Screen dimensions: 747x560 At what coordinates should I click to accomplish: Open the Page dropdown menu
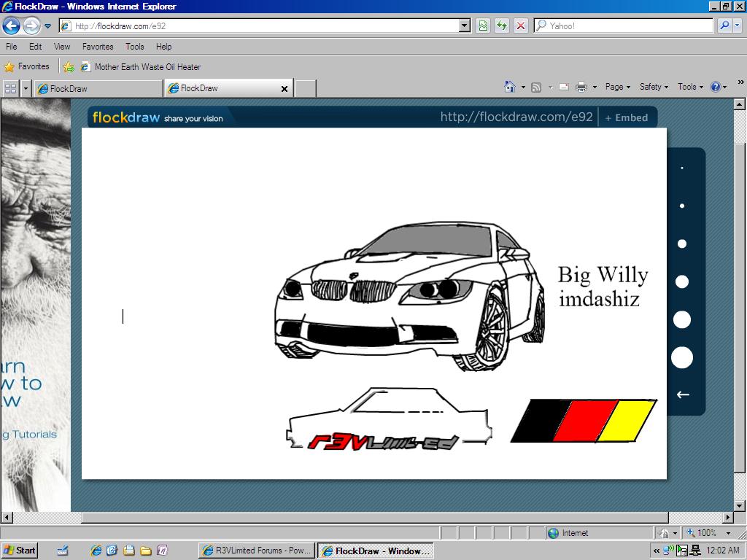pos(618,87)
